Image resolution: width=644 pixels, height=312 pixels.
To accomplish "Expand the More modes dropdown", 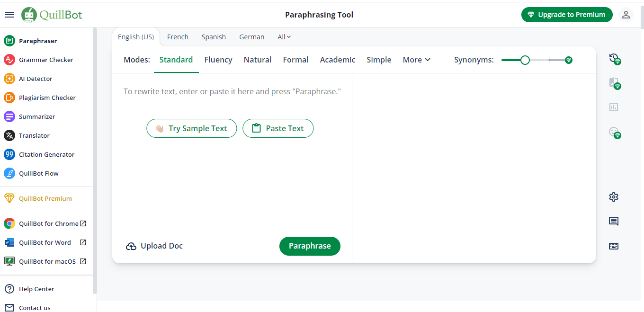I will coord(416,60).
